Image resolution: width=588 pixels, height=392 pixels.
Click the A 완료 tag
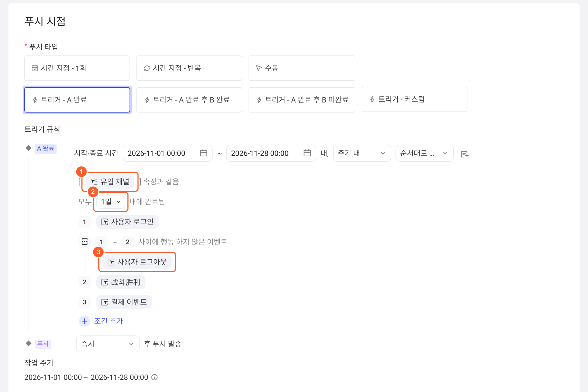[x=46, y=148]
